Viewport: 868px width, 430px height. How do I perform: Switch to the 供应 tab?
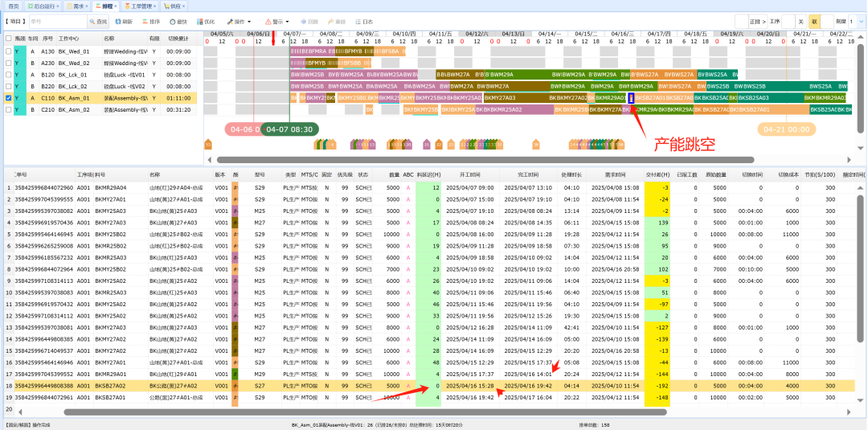[x=174, y=6]
